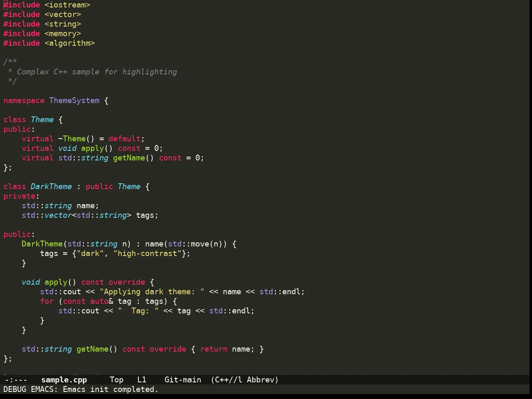The height and width of the screenshot is (399, 532).
Task: Click the namespace keyword
Action: pos(24,101)
